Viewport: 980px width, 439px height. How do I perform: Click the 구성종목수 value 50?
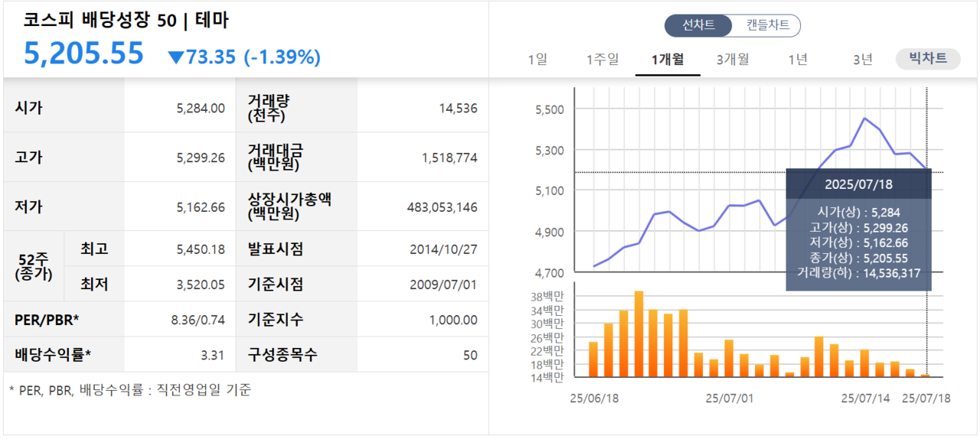[469, 355]
